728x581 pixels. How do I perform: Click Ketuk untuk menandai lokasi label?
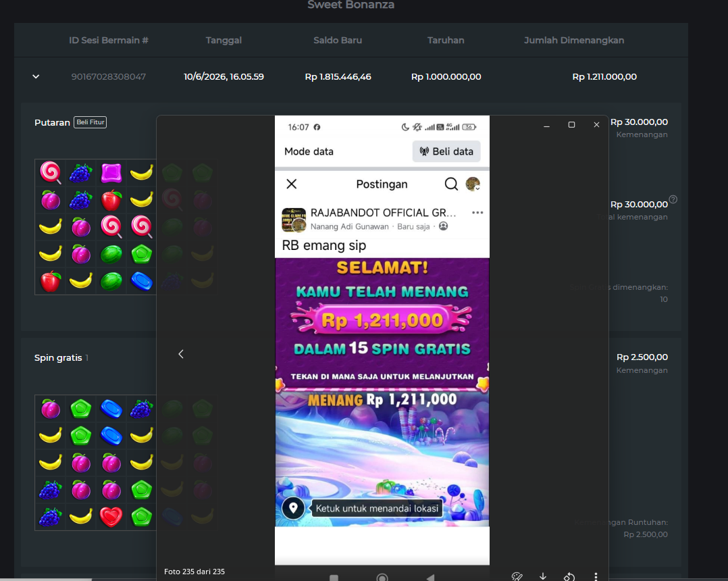(377, 509)
